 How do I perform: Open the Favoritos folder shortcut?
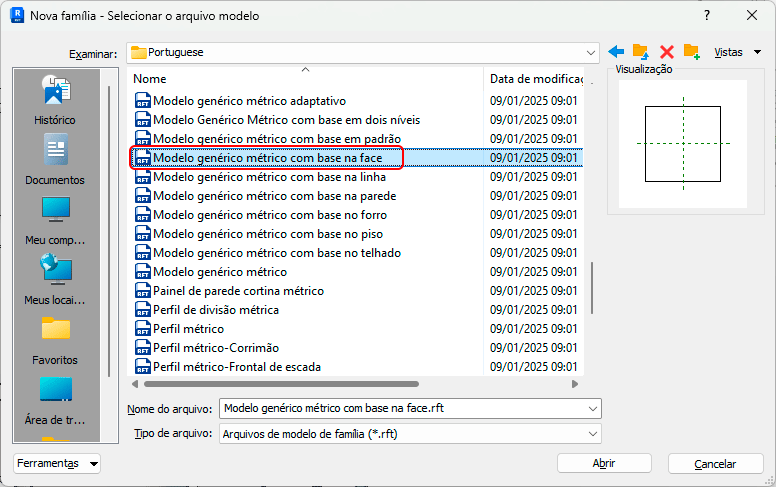click(x=55, y=340)
